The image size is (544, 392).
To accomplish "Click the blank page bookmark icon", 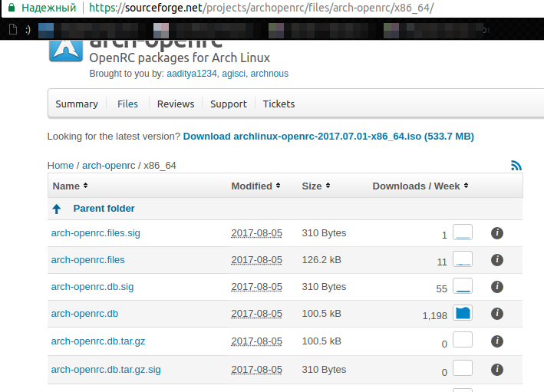I will (13, 29).
